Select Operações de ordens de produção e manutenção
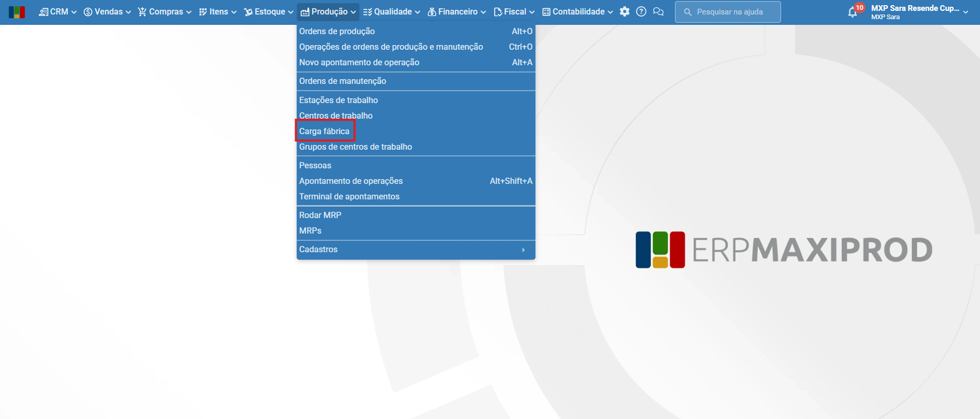The image size is (980, 419). pyautogui.click(x=416, y=47)
